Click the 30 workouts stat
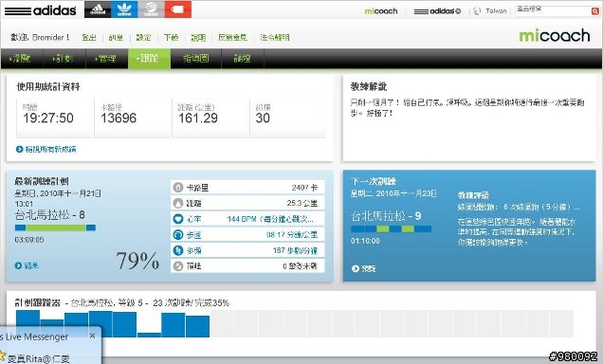The image size is (603, 364). coord(263,118)
